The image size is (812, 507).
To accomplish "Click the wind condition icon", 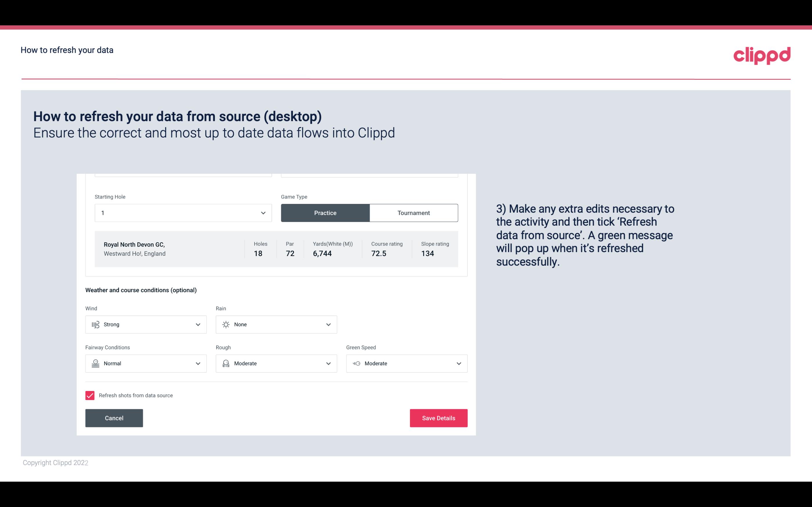I will 95,324.
